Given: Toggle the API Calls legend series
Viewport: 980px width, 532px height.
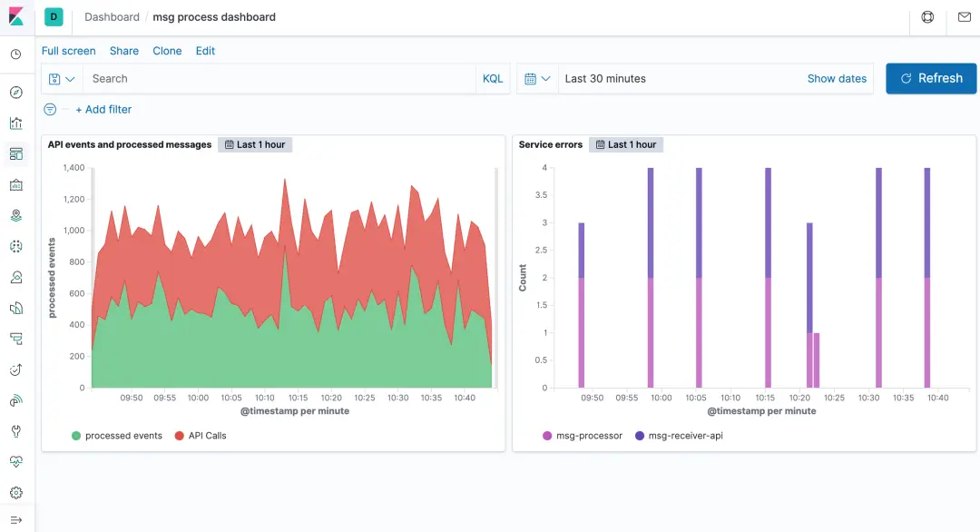Looking at the screenshot, I should (201, 436).
